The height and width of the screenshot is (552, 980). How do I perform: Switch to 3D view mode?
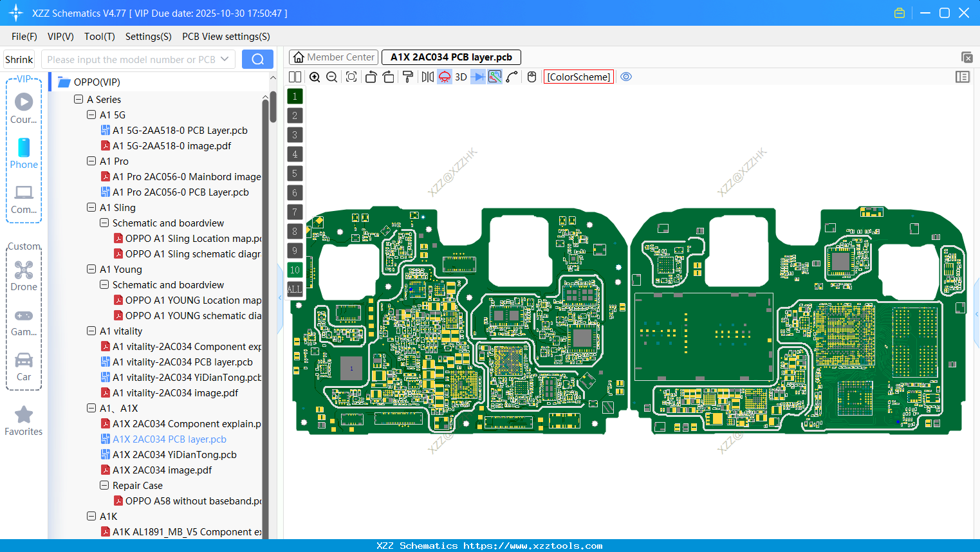461,77
